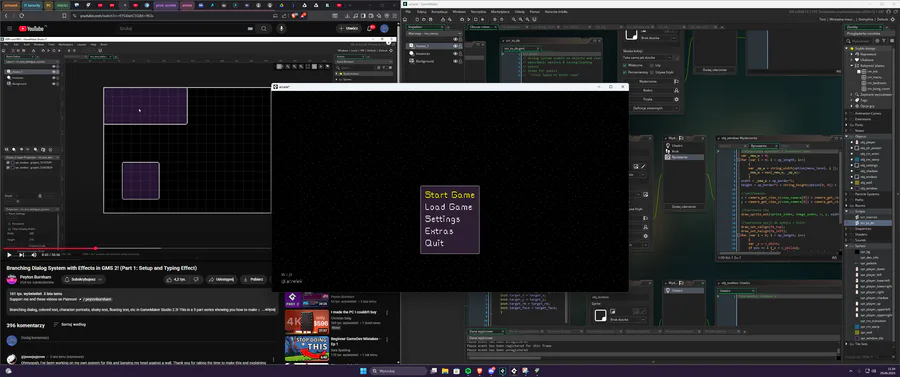Toggle lock of Instances layer
Image resolution: width=900 pixels, height=377 pixels.
[460, 53]
